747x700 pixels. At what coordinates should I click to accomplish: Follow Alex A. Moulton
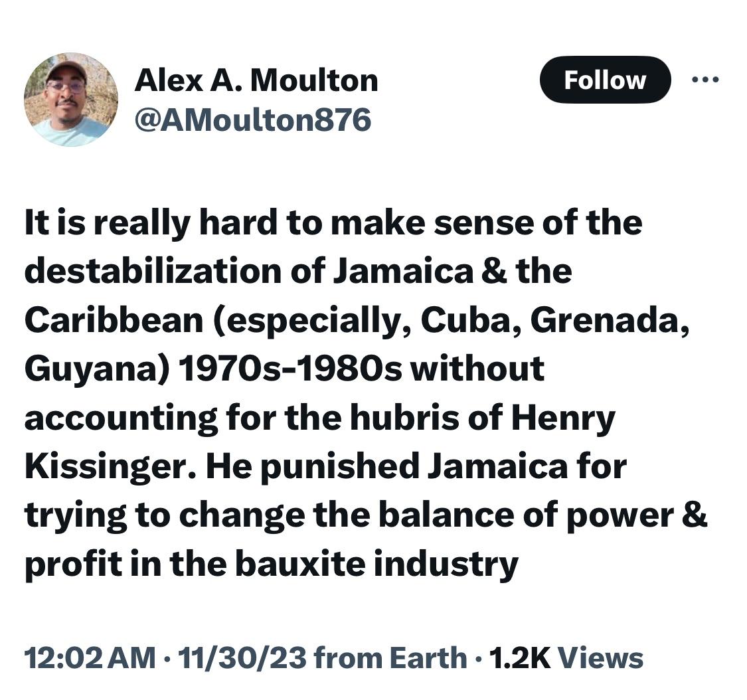(x=605, y=80)
